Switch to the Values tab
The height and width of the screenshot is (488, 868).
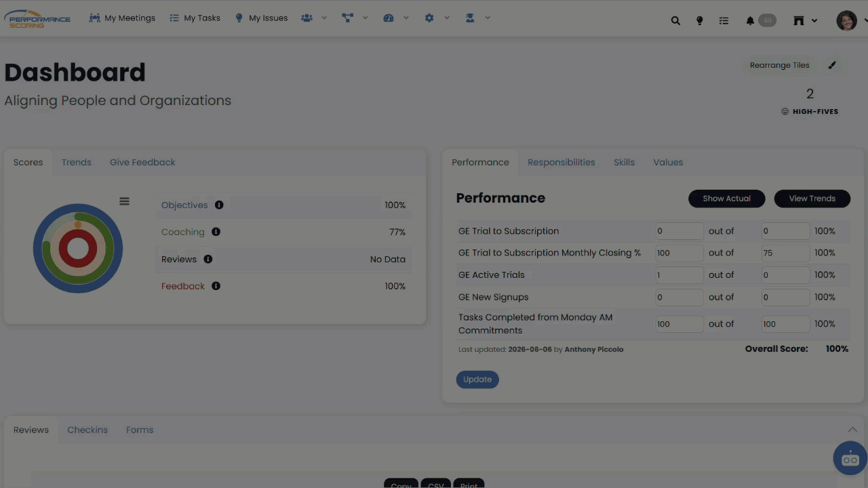668,162
